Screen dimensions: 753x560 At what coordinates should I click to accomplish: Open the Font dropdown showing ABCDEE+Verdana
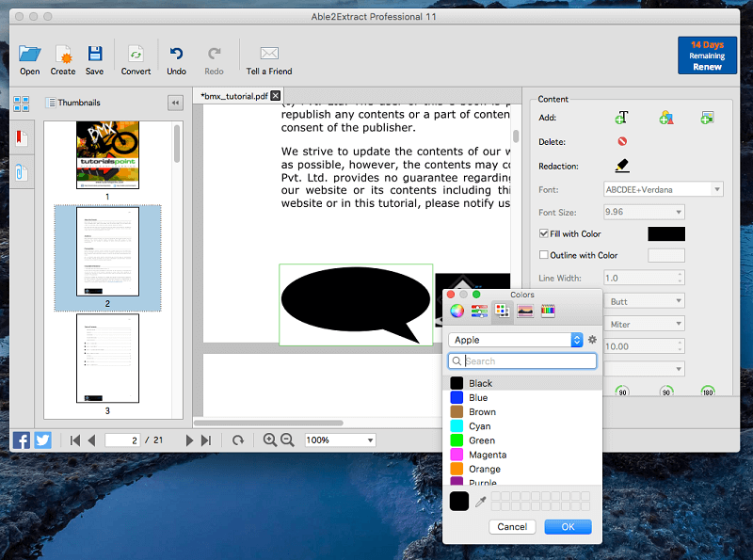(664, 189)
